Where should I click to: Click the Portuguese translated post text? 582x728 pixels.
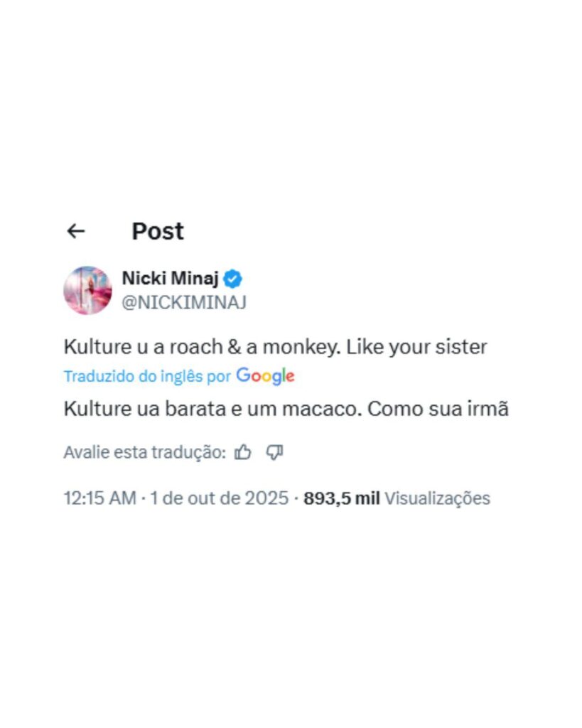pos(286,409)
